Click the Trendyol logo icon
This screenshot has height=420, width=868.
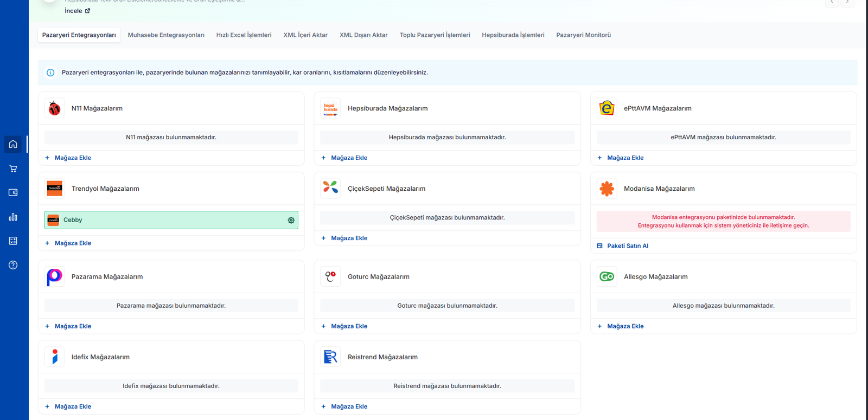click(x=55, y=189)
